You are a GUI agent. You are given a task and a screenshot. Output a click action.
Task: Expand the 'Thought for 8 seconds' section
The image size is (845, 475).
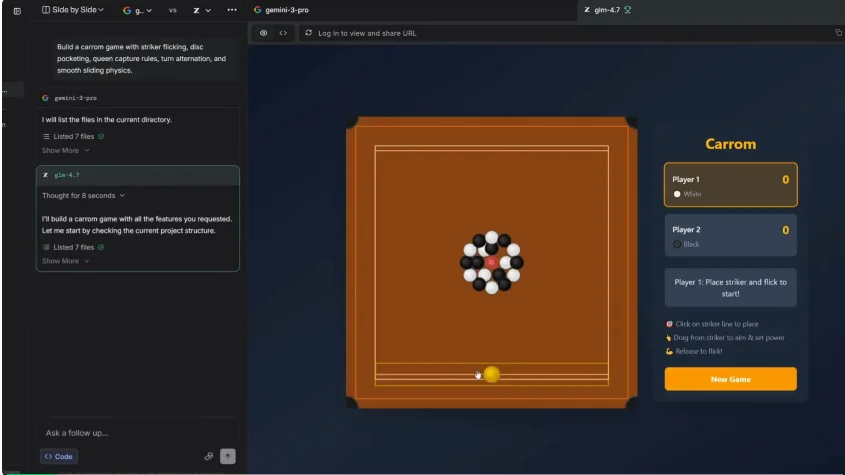point(83,196)
